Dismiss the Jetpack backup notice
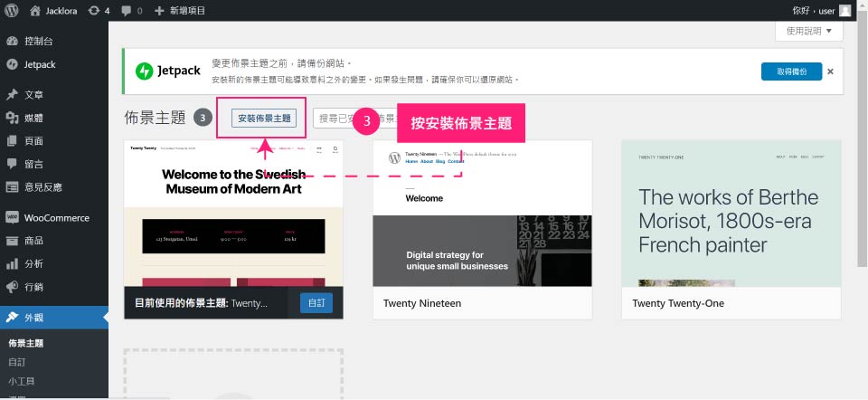868x400 pixels. [830, 71]
